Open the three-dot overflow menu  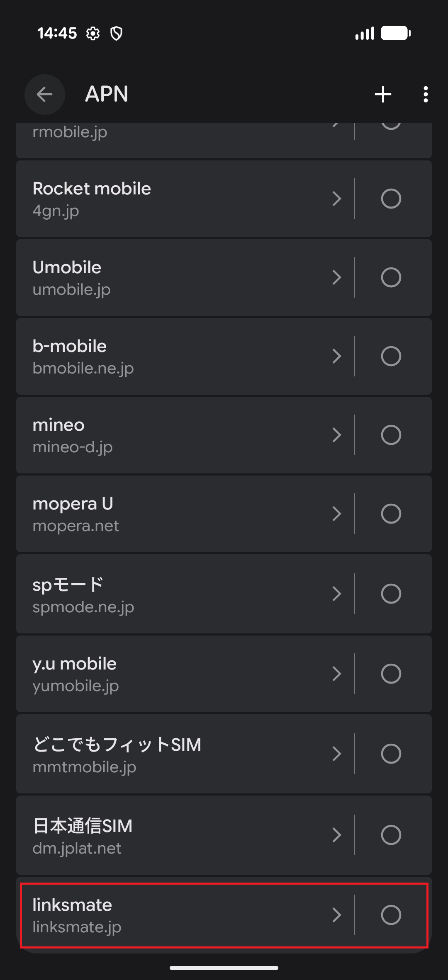pos(426,95)
